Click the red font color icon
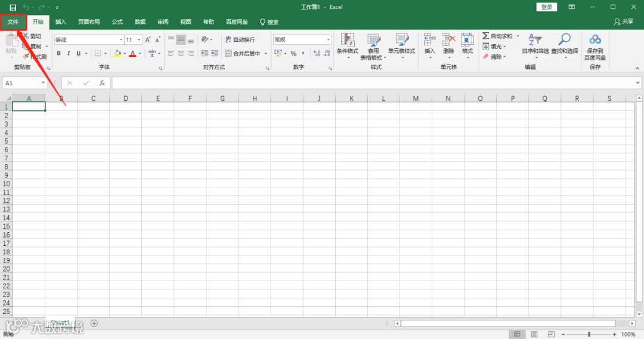Screen dimensions: 644x339 (x=132, y=54)
